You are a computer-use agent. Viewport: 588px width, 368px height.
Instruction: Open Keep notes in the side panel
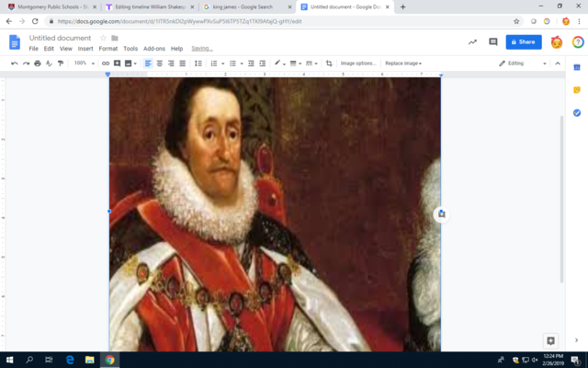[577, 90]
